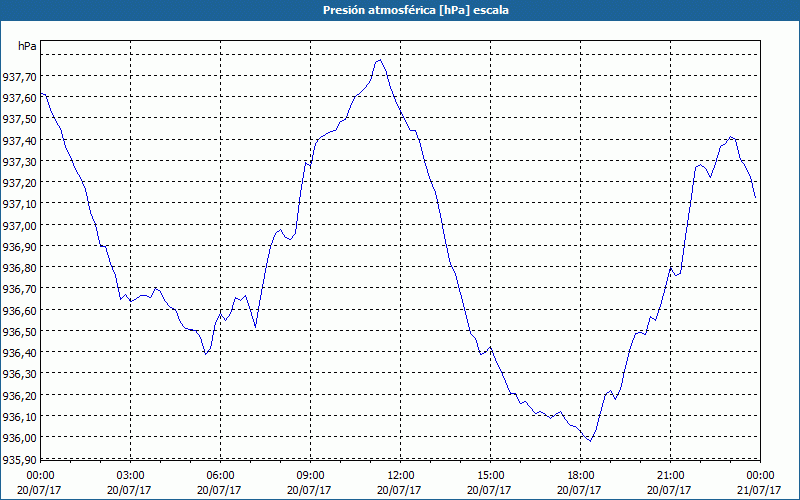
Task: Click the 21/07/17 date label
Action: pyautogui.click(x=760, y=490)
